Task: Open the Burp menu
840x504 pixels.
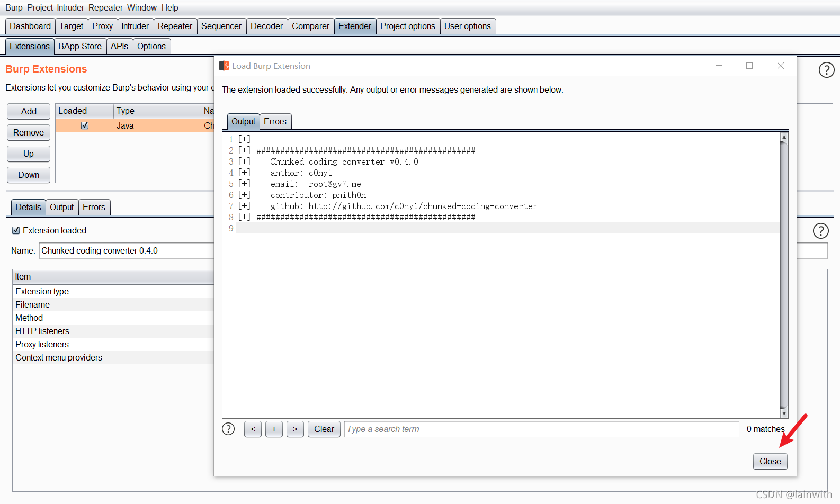Action: click(x=14, y=7)
